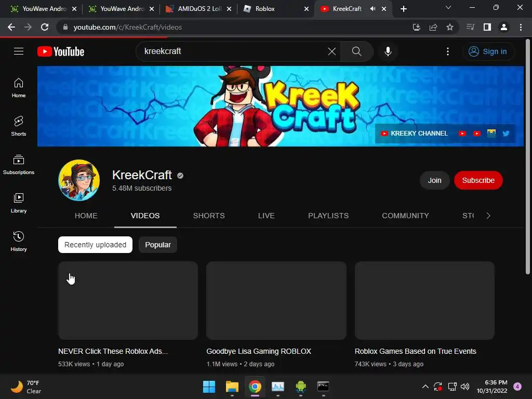Close the Roblox browser tab
Screen dimensions: 532x399
[307, 9]
